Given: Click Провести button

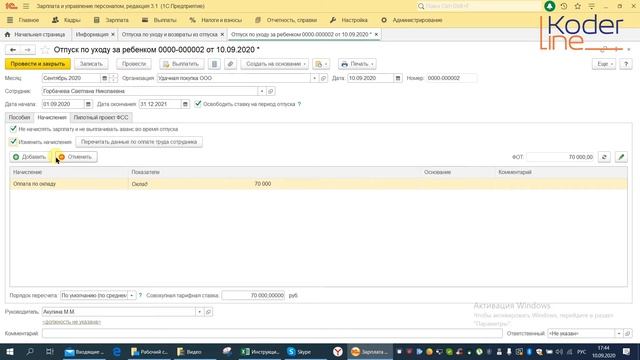Looking at the screenshot, I should pos(134,64).
